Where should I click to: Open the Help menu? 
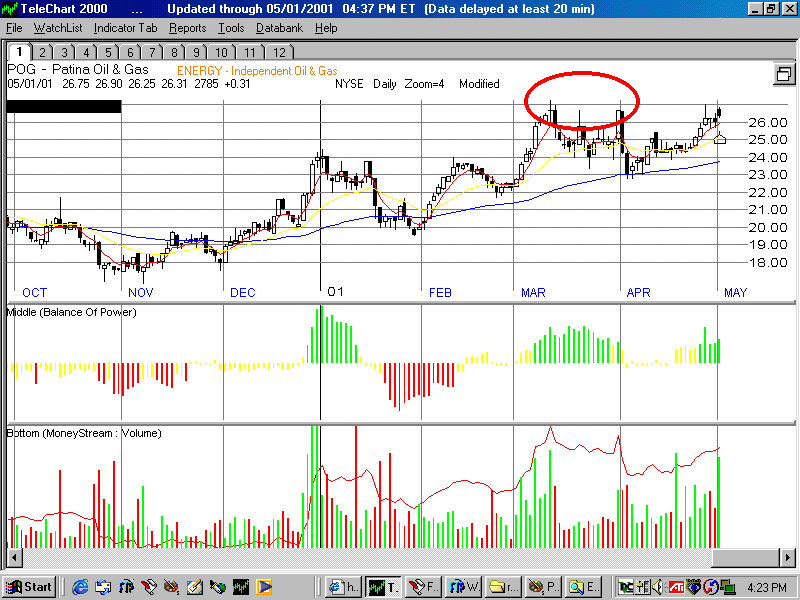(x=326, y=28)
